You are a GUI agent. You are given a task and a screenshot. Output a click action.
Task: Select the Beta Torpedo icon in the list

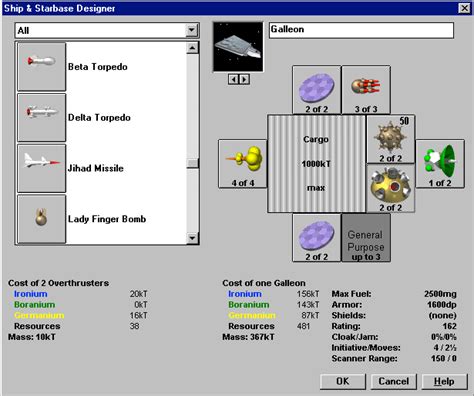(x=41, y=66)
